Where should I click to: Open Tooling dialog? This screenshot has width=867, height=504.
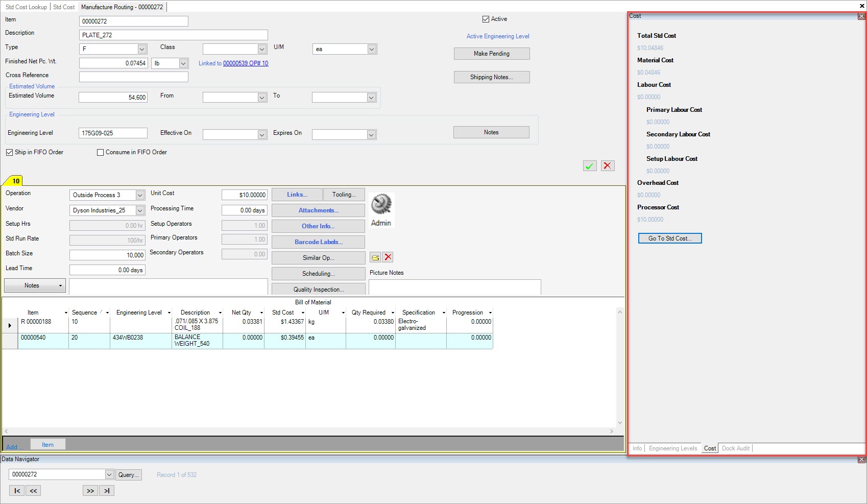point(344,195)
